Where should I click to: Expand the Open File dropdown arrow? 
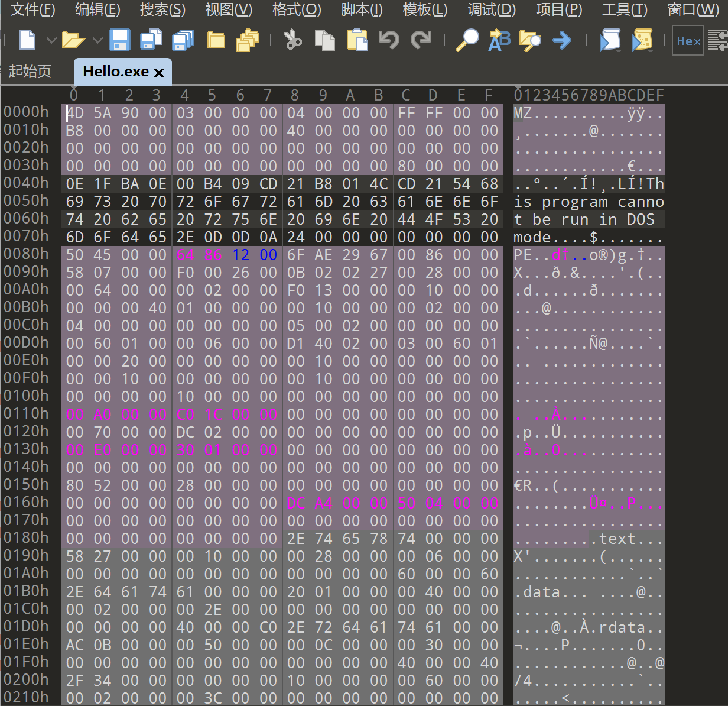pos(97,40)
